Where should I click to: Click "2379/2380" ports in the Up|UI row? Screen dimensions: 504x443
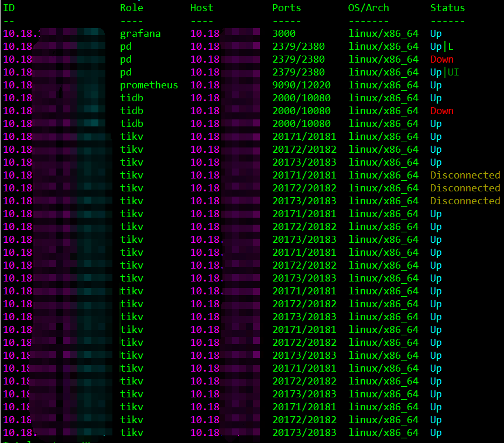point(299,73)
